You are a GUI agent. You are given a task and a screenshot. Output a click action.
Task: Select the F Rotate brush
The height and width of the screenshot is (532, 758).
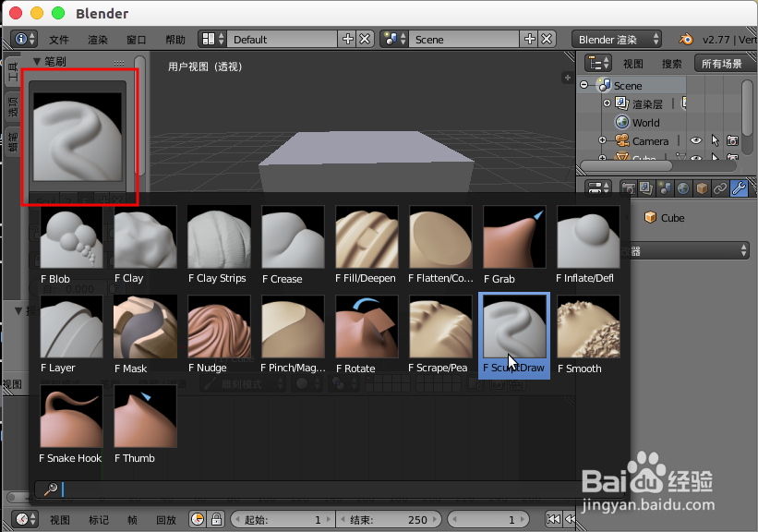pos(367,334)
